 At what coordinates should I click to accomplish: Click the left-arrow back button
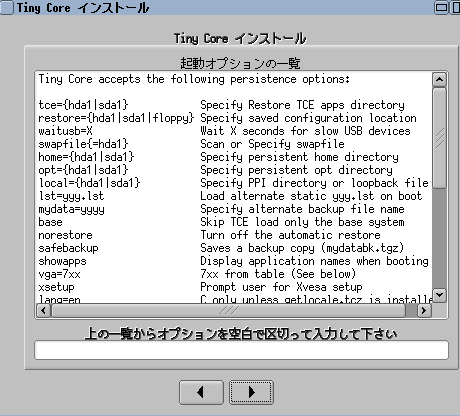[x=201, y=392]
